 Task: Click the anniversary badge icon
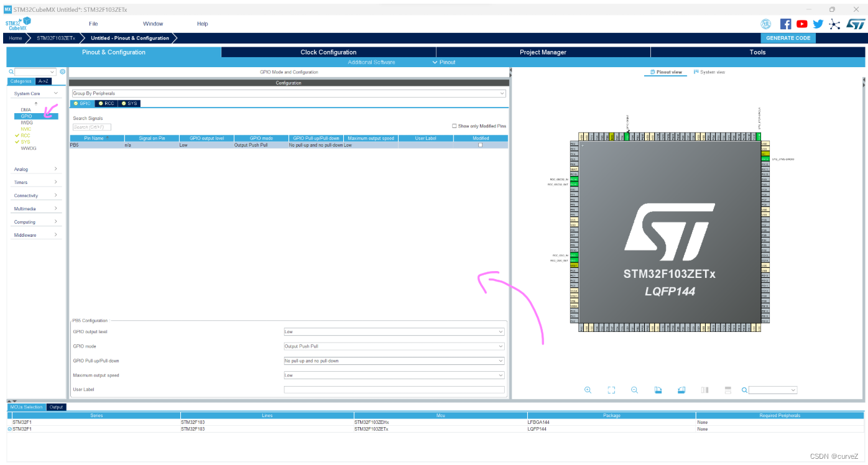pos(766,24)
